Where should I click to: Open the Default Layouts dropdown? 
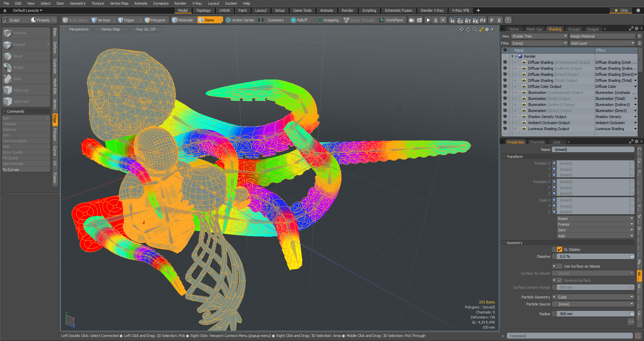(28, 10)
